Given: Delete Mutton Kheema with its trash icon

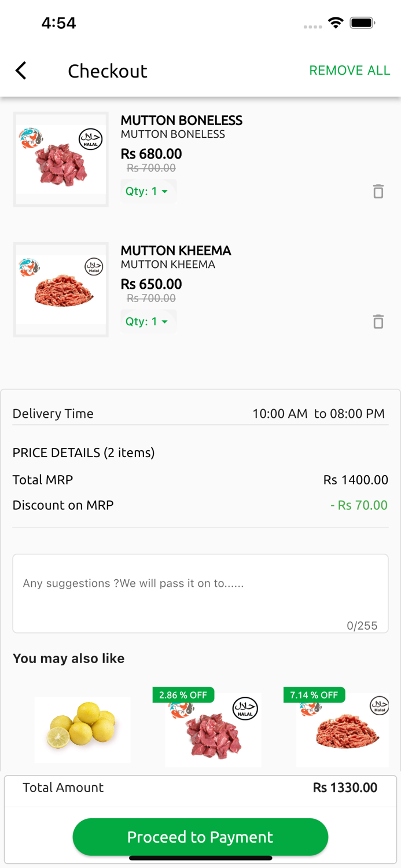Looking at the screenshot, I should (378, 322).
